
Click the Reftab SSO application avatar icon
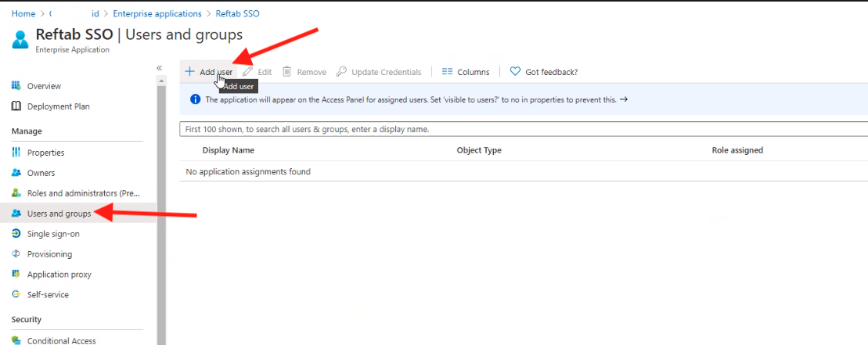coord(20,41)
